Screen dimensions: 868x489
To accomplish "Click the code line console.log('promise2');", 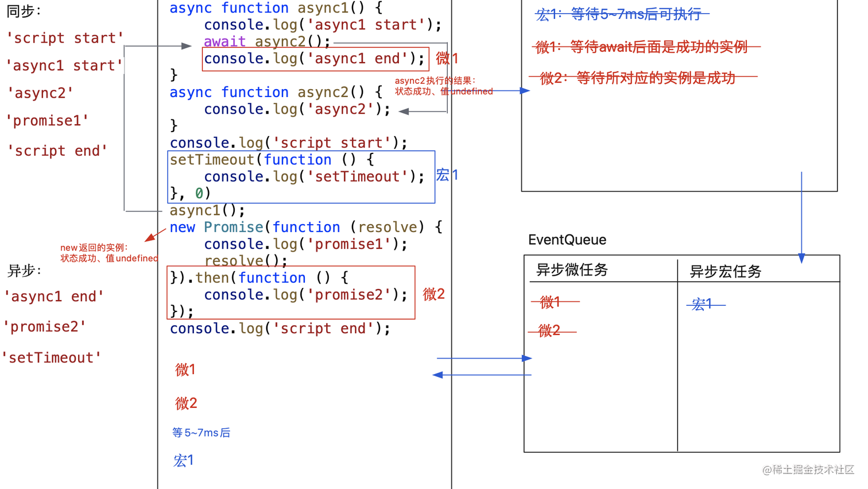I will tap(306, 294).
